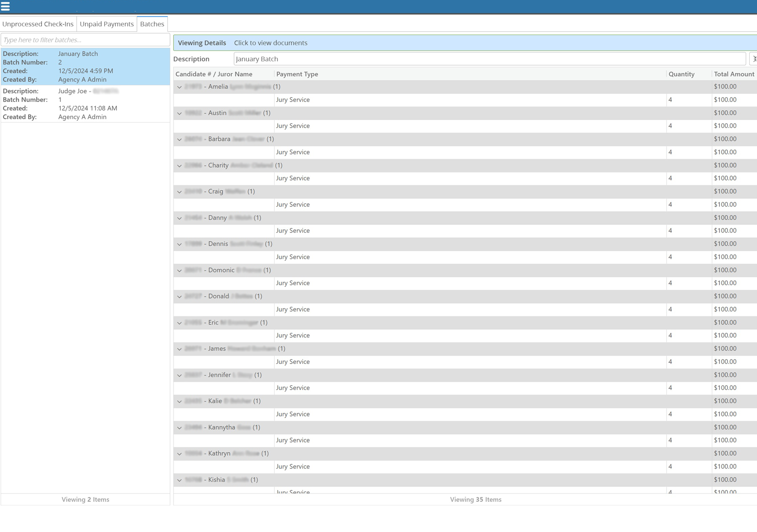Collapse the Kathryn juror group

pos(179,454)
